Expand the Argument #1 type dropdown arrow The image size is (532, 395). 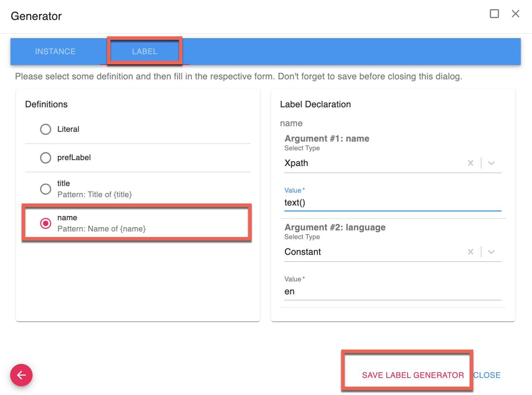pos(491,163)
